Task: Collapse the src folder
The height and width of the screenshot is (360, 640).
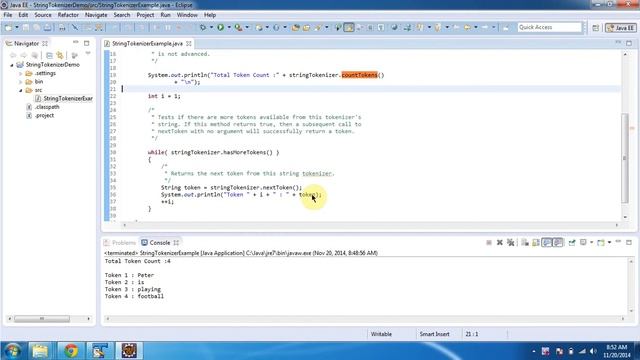Action: tap(20, 91)
